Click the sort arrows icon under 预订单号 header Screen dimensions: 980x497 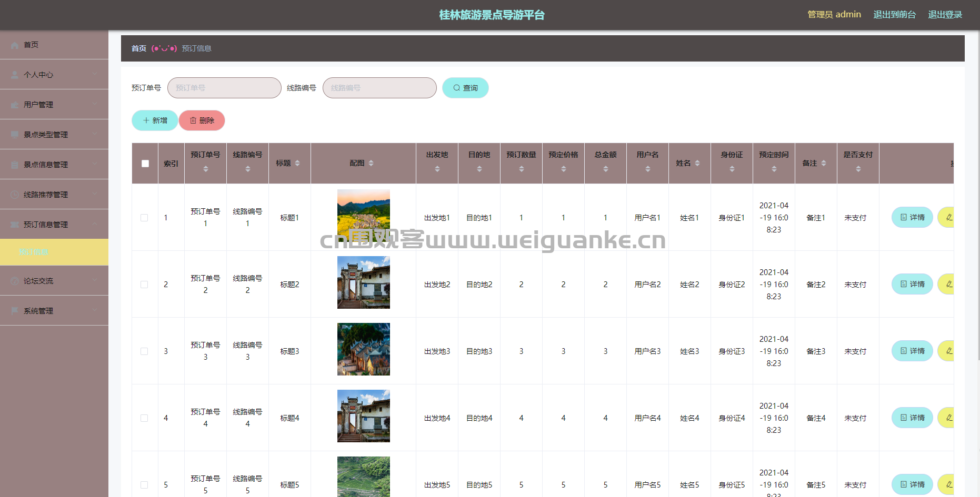[x=205, y=169]
